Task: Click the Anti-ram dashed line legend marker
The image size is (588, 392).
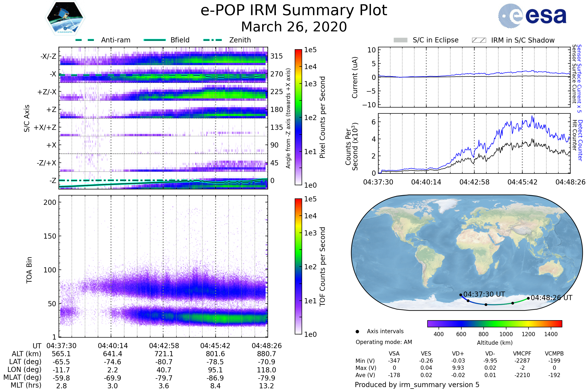Action: click(85, 40)
